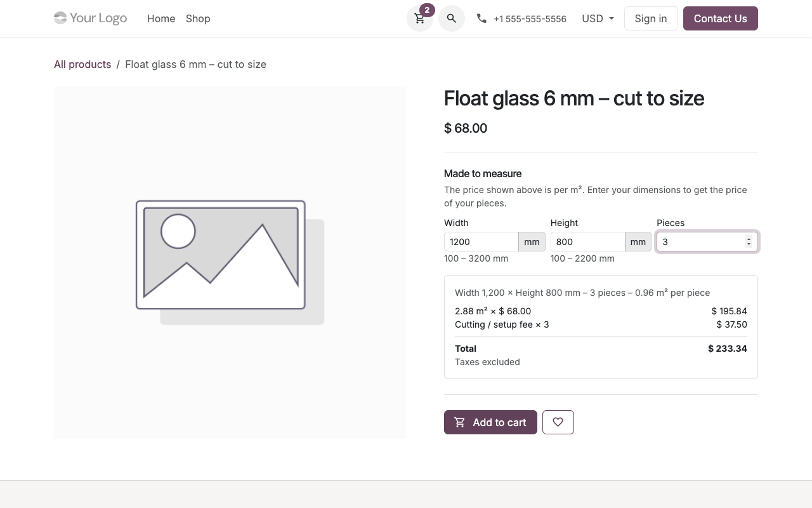Screen dimensions: 812x508
Task: Click the '$ 195.84' glass subtotal amount
Action: [x=729, y=311]
